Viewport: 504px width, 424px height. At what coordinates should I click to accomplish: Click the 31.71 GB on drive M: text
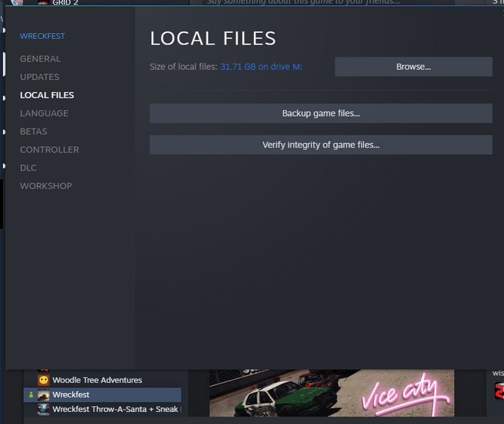click(261, 67)
